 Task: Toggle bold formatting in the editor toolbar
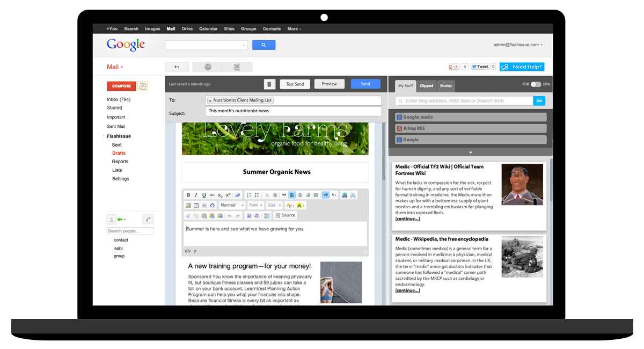click(x=188, y=195)
